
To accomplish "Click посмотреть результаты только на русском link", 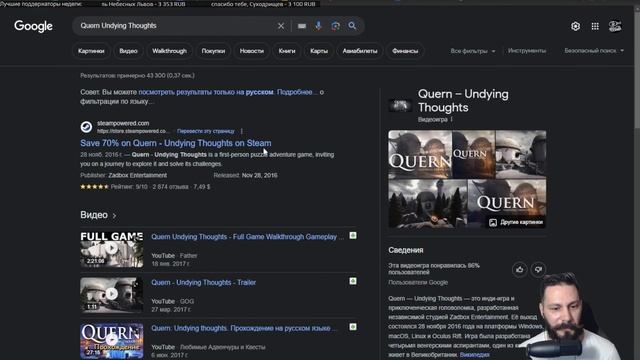I will pos(206,92).
